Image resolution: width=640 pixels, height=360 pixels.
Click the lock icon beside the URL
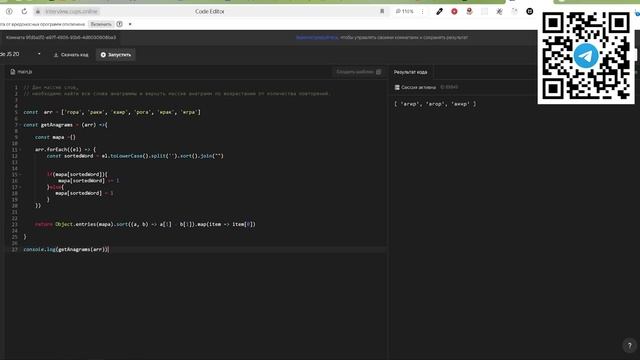(38, 11)
